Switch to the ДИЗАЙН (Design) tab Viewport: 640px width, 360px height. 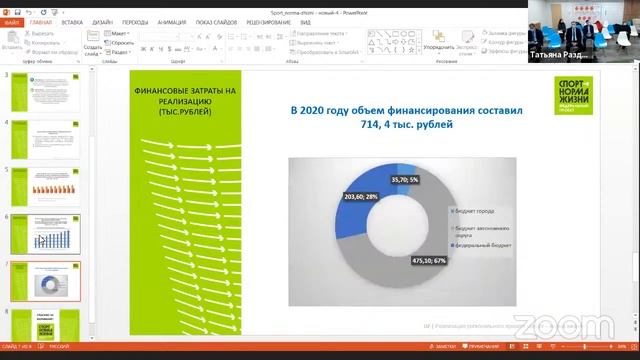(102, 22)
